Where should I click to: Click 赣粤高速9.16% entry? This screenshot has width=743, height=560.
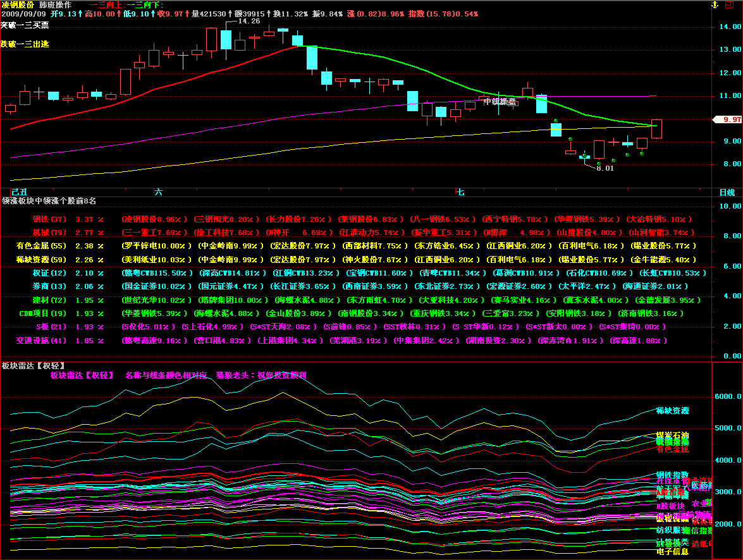(154, 341)
